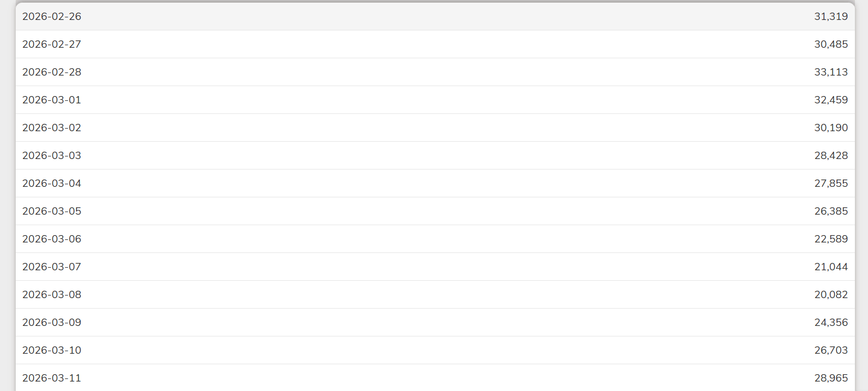Image resolution: width=868 pixels, height=391 pixels.
Task: Select the value 21,044
Action: [831, 267]
